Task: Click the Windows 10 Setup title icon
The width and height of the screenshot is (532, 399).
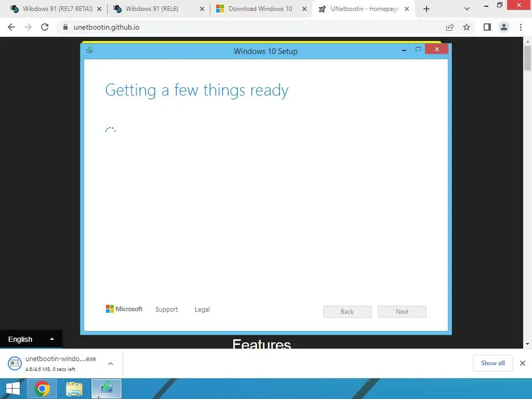Action: [x=89, y=50]
